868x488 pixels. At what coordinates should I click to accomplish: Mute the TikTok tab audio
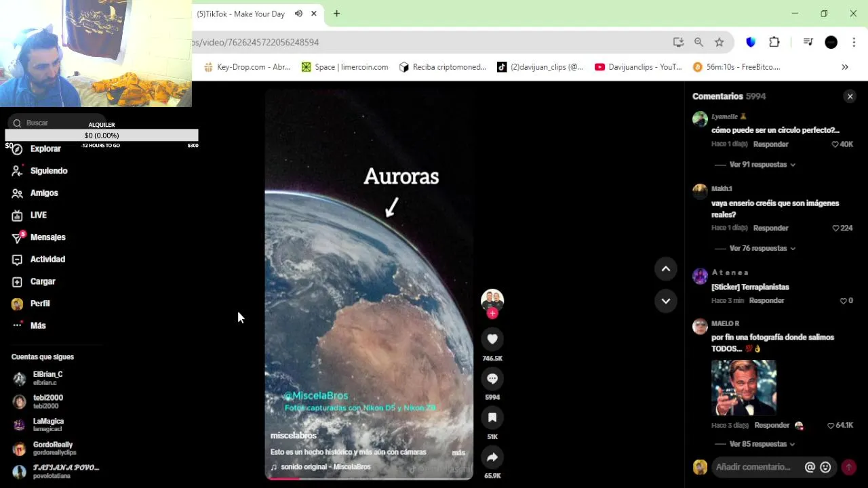(x=298, y=14)
